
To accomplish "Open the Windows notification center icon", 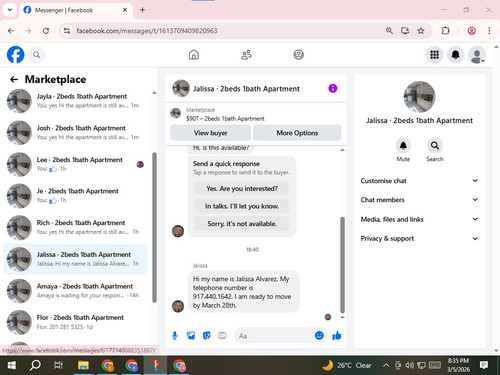I will point(484,365).
